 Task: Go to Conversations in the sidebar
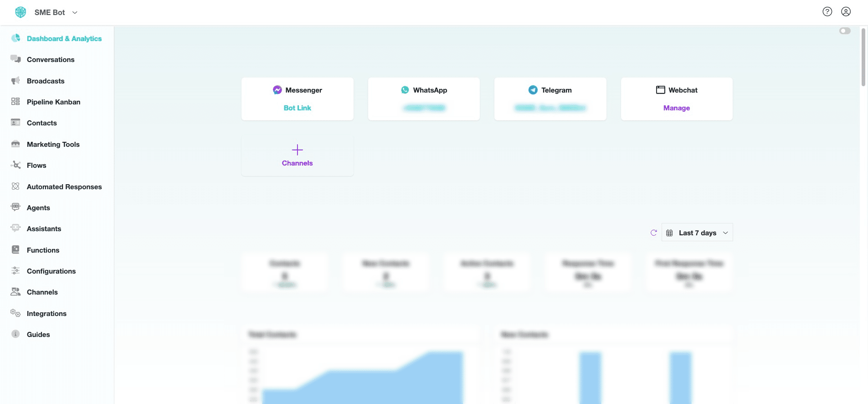[x=51, y=60]
